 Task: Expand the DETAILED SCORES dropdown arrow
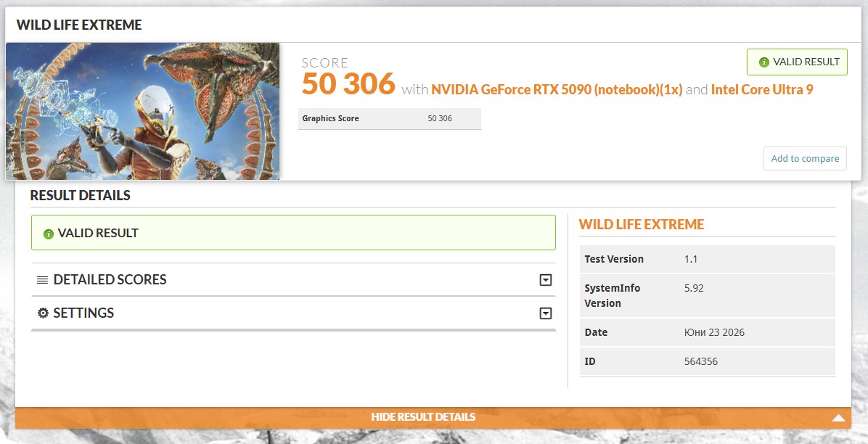545,280
